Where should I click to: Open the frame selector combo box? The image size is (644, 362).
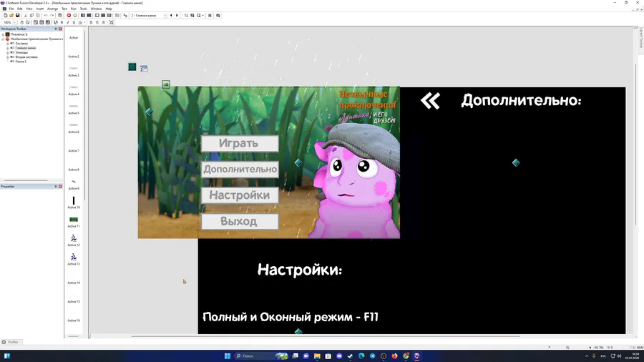[149, 15]
